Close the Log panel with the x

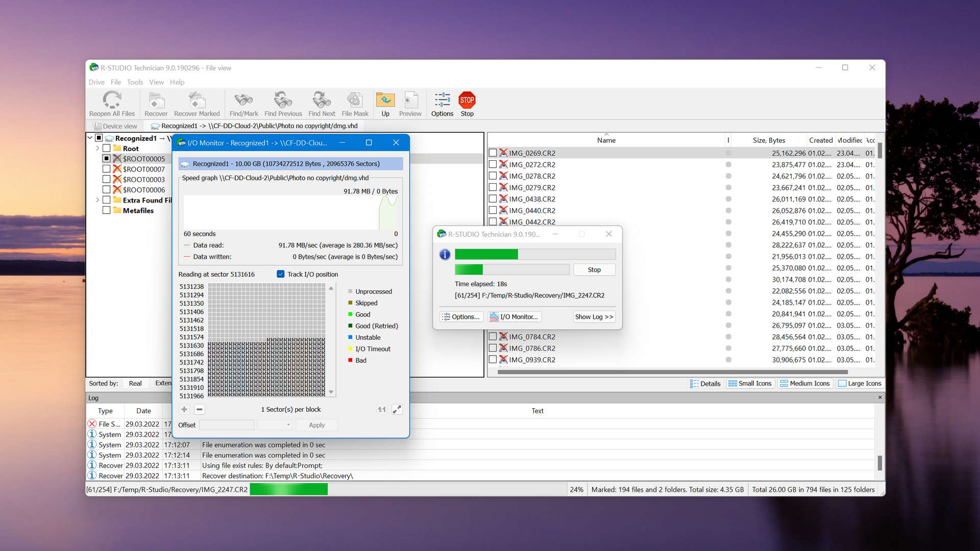point(880,397)
